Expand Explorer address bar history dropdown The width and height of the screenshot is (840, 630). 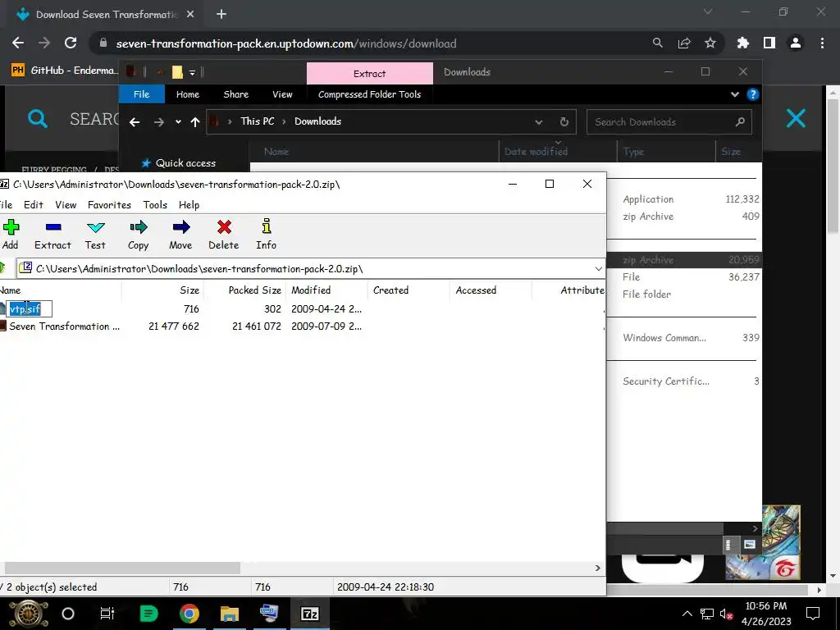[538, 122]
